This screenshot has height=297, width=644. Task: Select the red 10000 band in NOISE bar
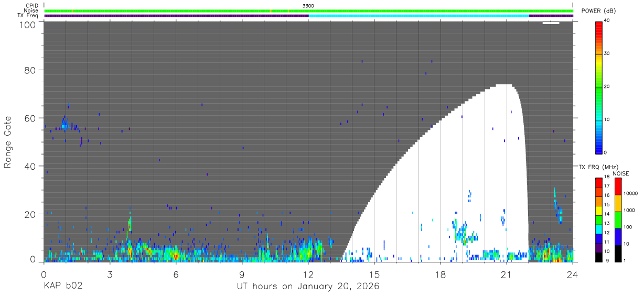[618, 187]
